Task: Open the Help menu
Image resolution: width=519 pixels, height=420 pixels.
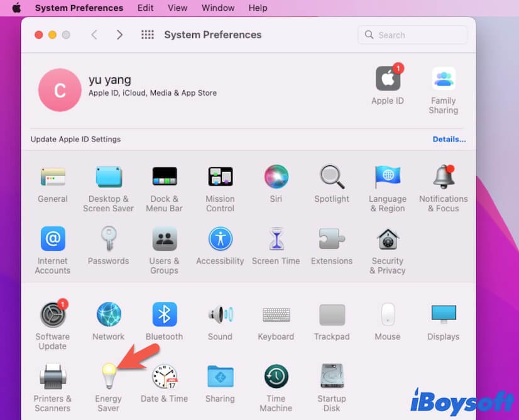Action: pos(258,8)
